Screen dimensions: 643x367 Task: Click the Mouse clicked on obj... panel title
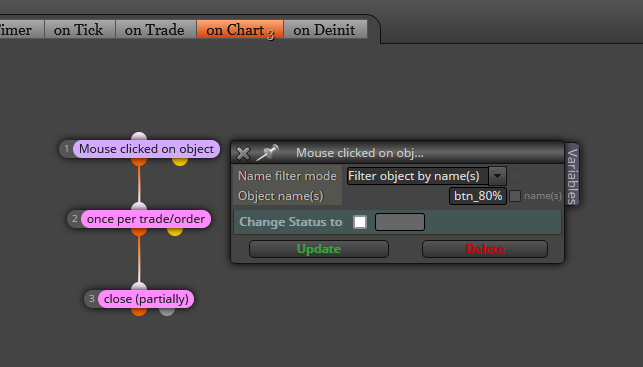click(x=360, y=153)
